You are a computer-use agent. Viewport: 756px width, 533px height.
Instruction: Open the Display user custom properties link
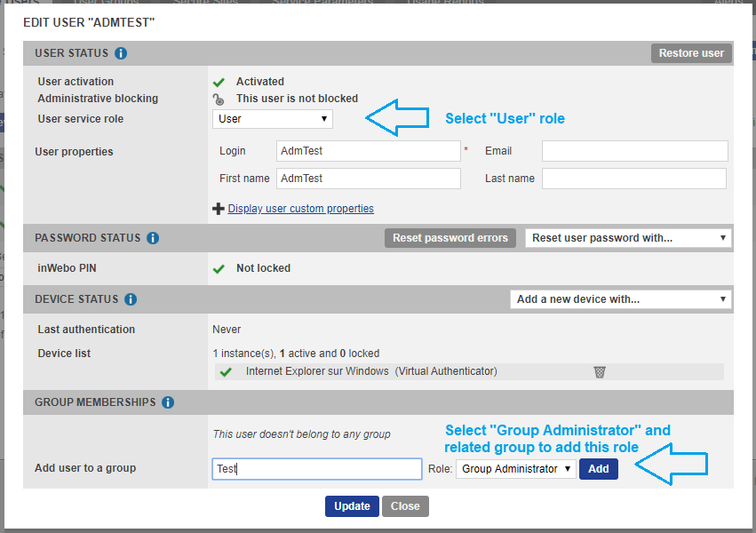pyautogui.click(x=300, y=209)
